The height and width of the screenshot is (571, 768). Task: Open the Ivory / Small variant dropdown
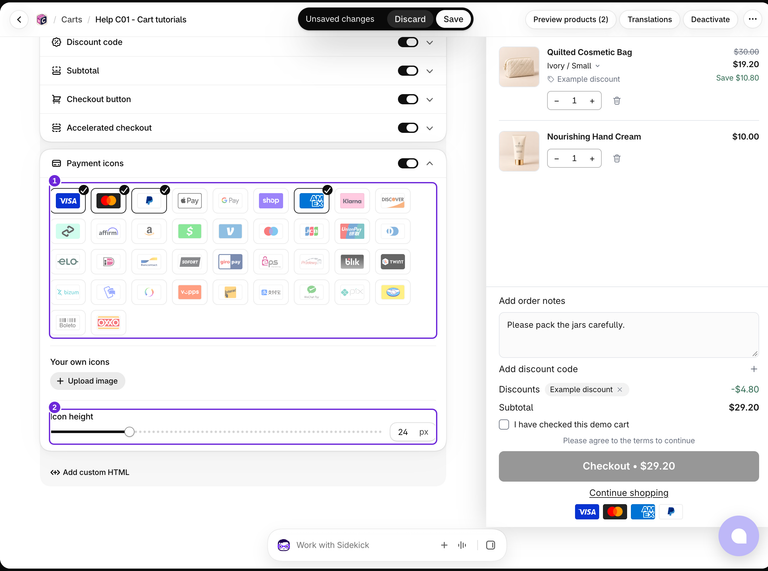coord(573,66)
